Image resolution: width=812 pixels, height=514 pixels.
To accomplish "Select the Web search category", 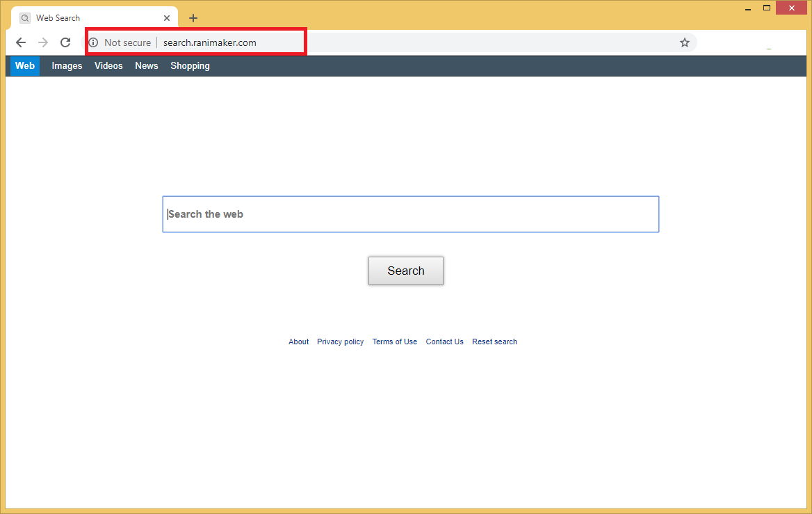I will tap(25, 66).
